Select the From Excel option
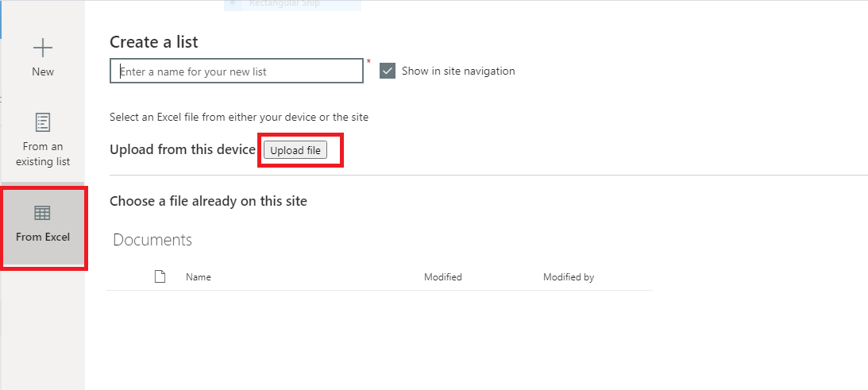Screen dimensions: 868x390 pos(43,224)
